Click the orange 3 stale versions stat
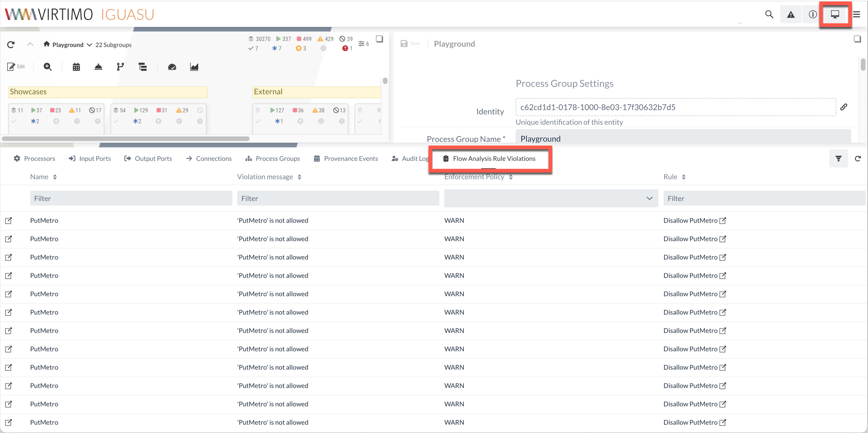Screen dimensions: 868x433 pos(301,48)
